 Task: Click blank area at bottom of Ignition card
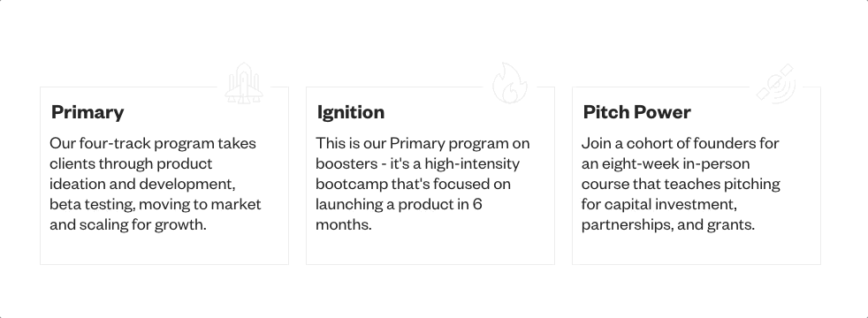(x=430, y=249)
